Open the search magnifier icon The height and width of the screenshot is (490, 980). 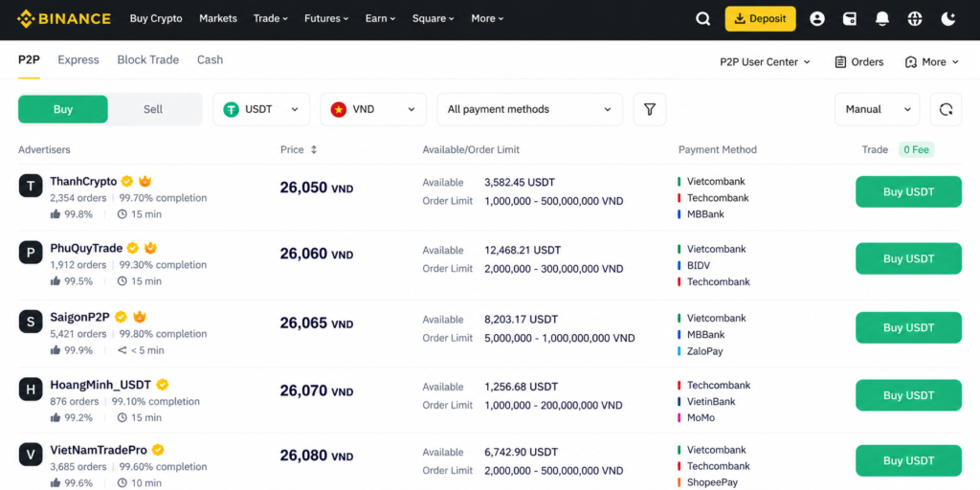[703, 19]
